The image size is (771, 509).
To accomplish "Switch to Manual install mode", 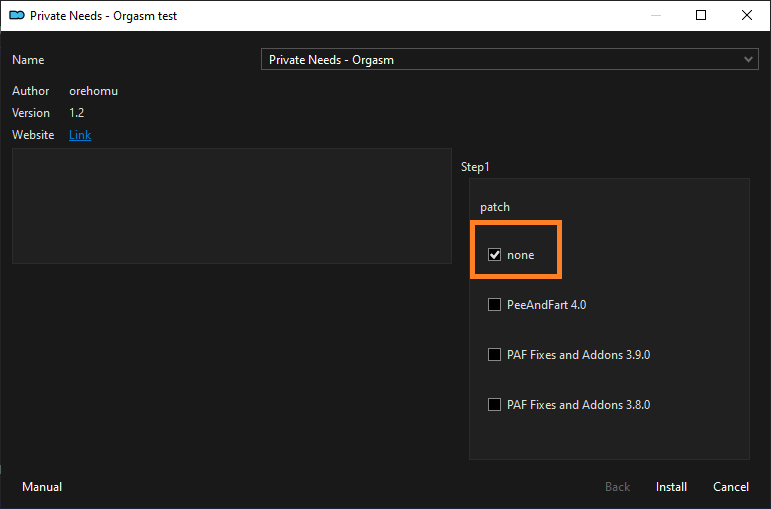I will tap(42, 487).
